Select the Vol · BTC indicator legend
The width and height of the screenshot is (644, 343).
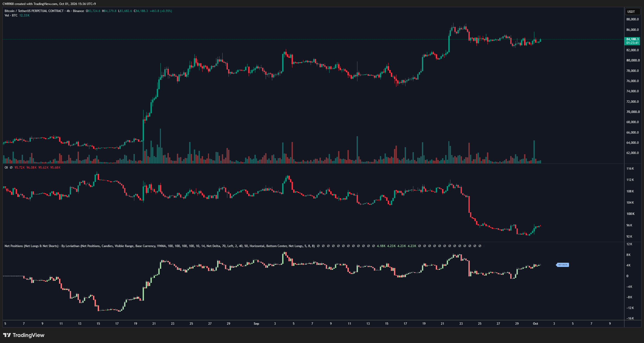coord(11,15)
